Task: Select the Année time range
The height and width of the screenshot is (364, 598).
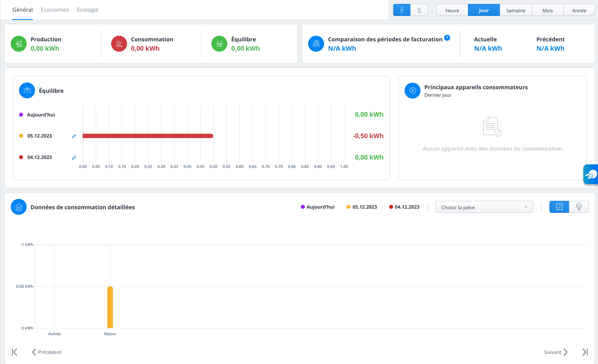Action: pyautogui.click(x=579, y=10)
